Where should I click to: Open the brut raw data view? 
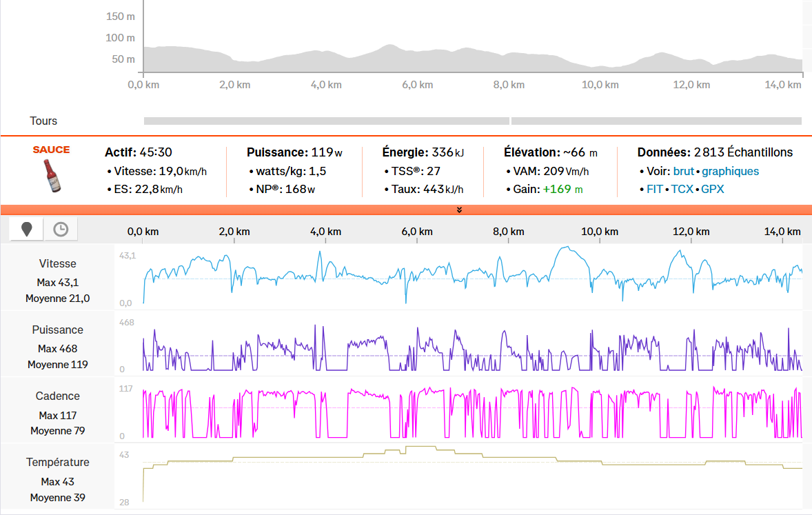[683, 171]
